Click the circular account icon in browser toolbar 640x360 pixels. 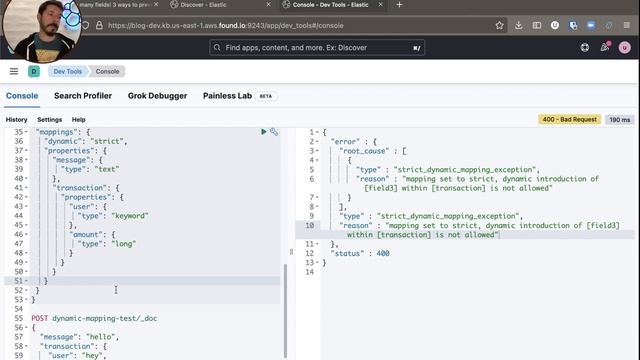click(x=555, y=25)
